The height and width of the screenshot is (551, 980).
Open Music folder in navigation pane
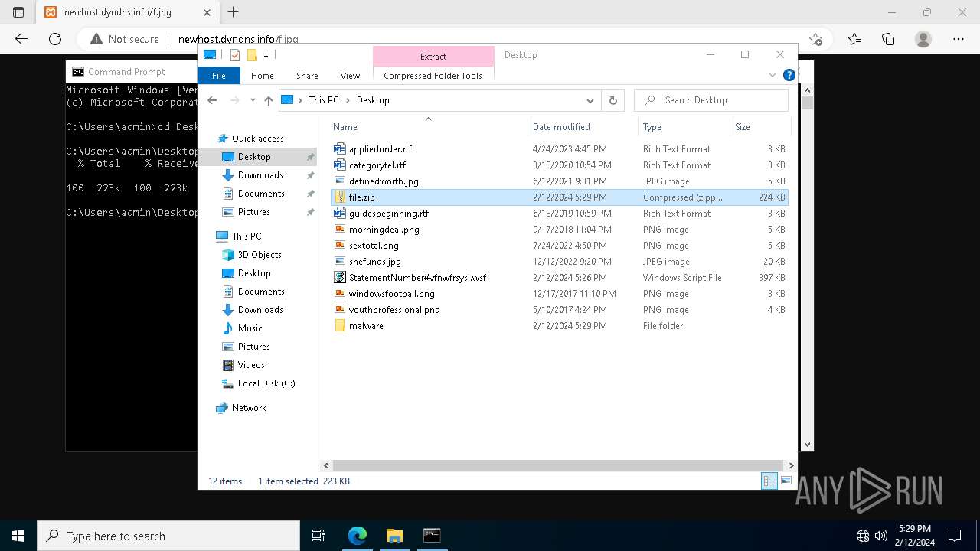pos(250,328)
